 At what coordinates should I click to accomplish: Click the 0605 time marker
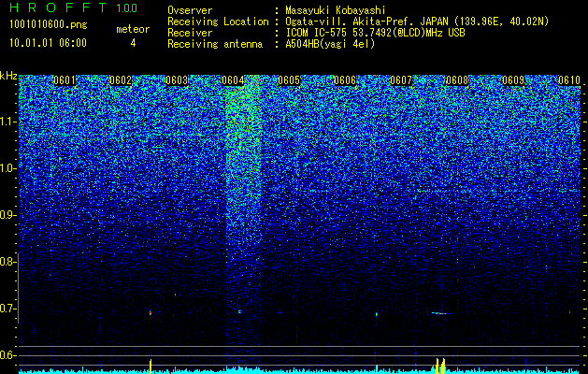click(x=289, y=80)
